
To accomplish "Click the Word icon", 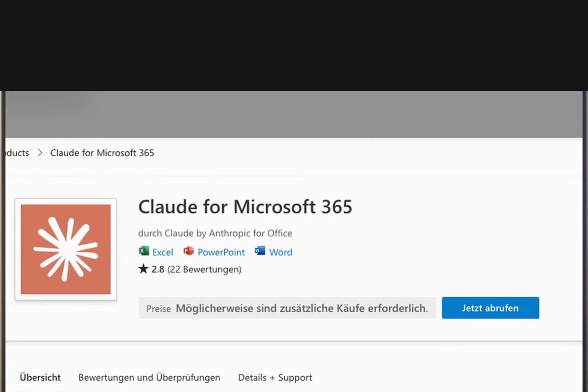I will (x=260, y=250).
